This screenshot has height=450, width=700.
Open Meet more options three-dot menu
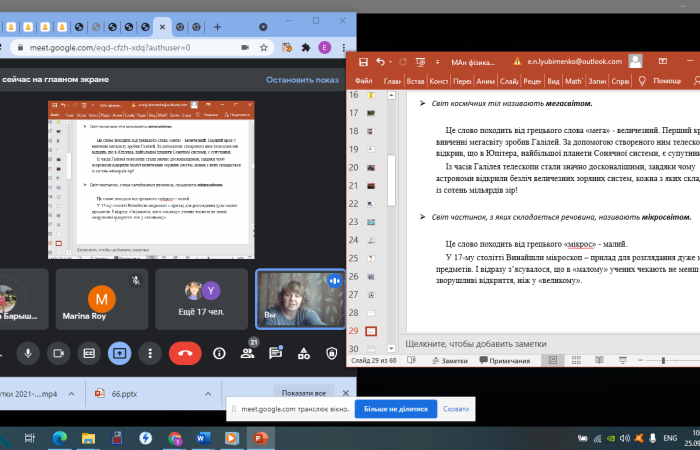[x=150, y=352]
